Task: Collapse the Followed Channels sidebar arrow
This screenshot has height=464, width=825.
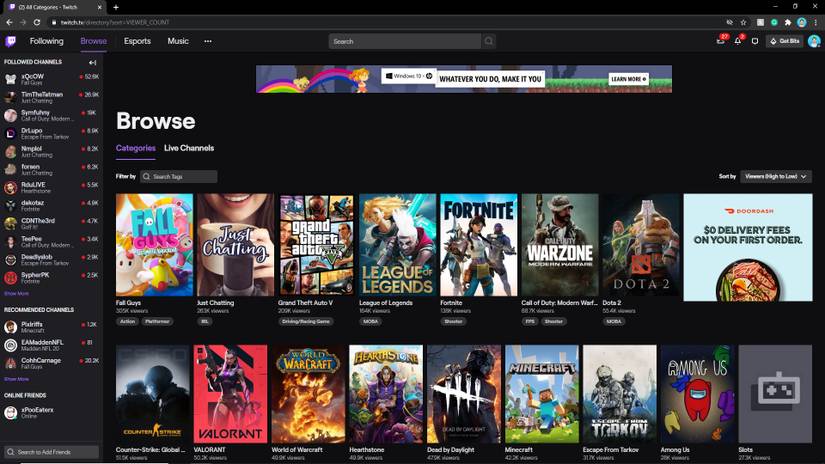Action: click(x=93, y=63)
